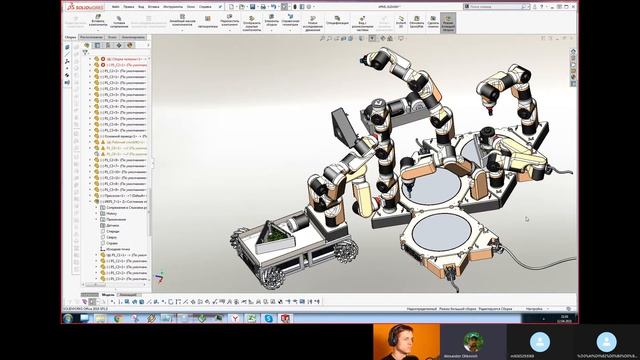Open the Справка (Help) menu
Screen dimensions: 640x360
[205, 7]
